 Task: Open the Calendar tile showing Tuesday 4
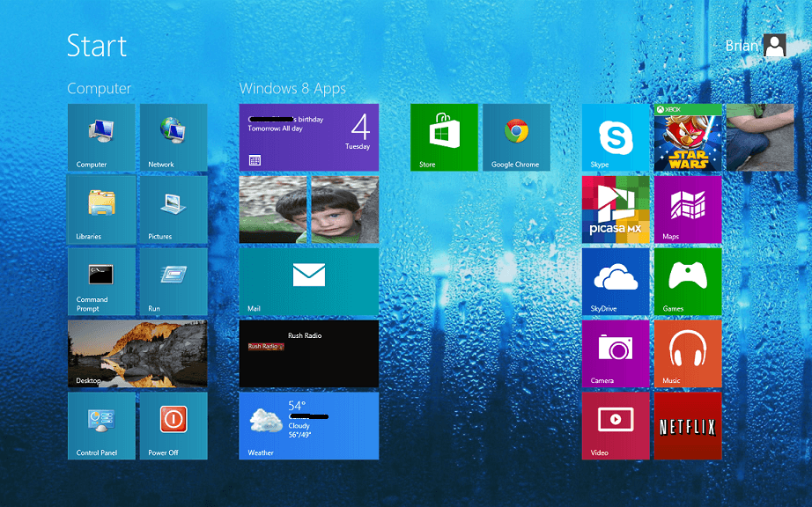(x=308, y=137)
